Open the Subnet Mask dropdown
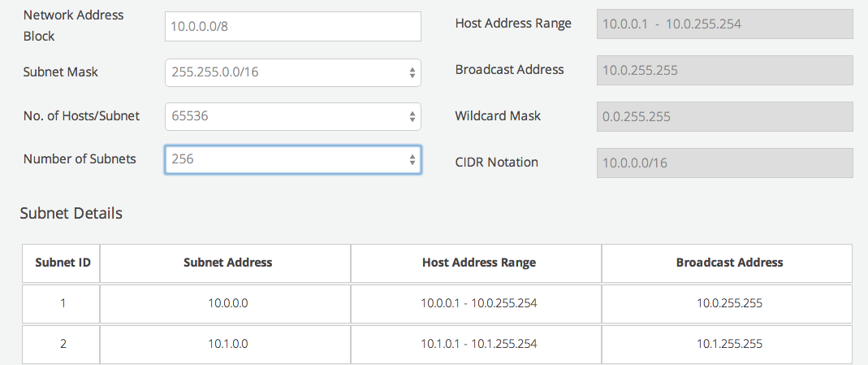The height and width of the screenshot is (365, 868). [293, 72]
